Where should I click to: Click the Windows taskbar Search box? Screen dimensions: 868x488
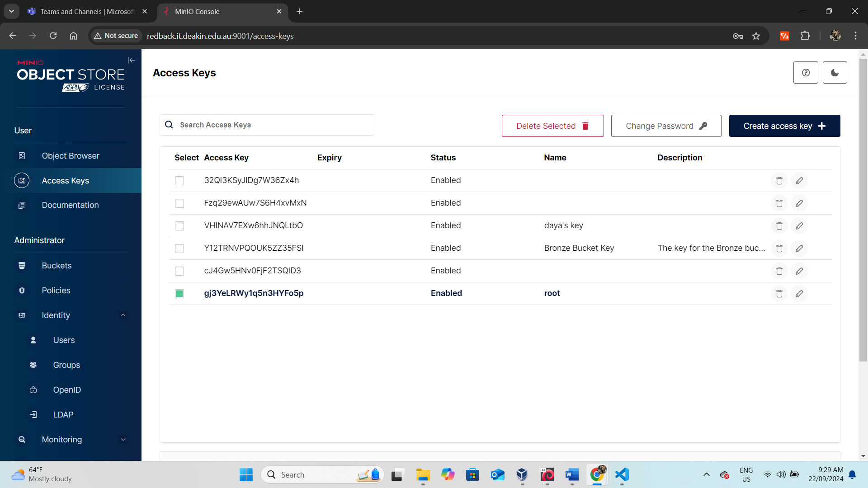[x=322, y=474]
